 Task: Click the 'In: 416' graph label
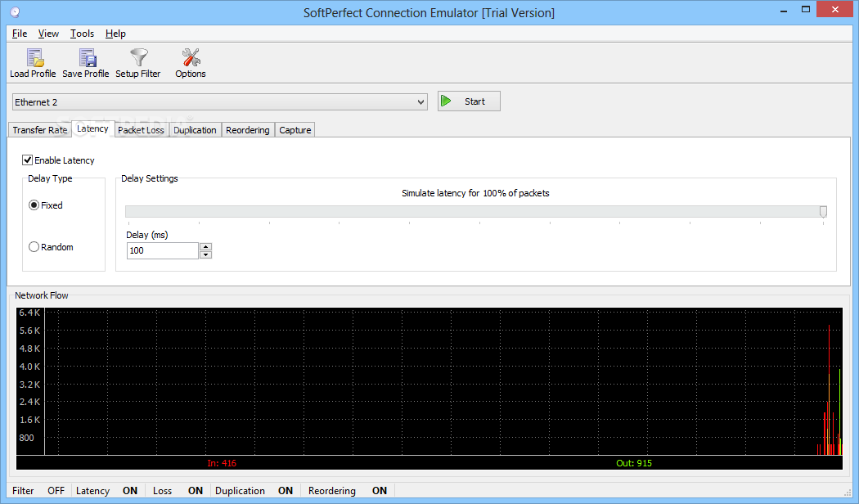(x=222, y=463)
